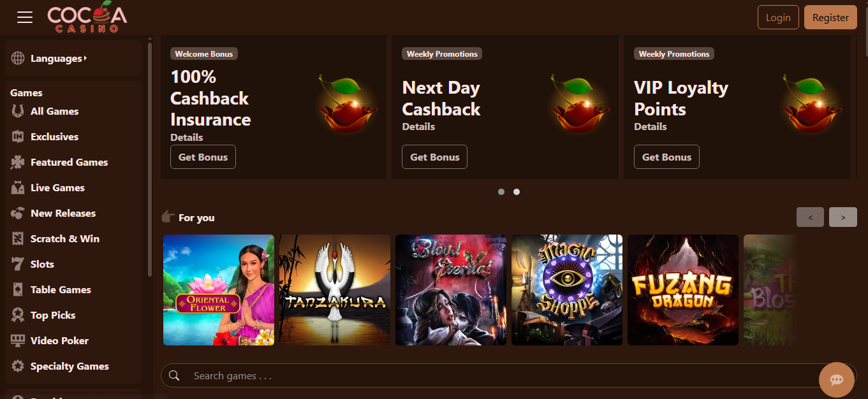Screen dimensions: 868x399
Task: Select the first carousel pagination dot
Action: coord(501,191)
